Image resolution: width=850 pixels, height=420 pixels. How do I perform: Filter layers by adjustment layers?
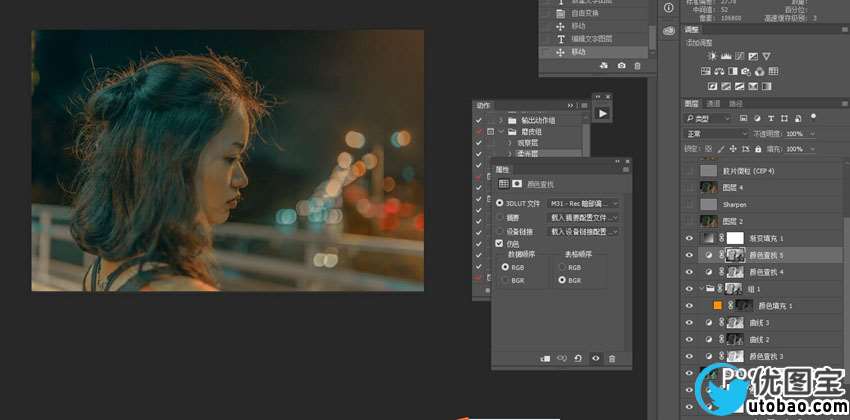(757, 118)
